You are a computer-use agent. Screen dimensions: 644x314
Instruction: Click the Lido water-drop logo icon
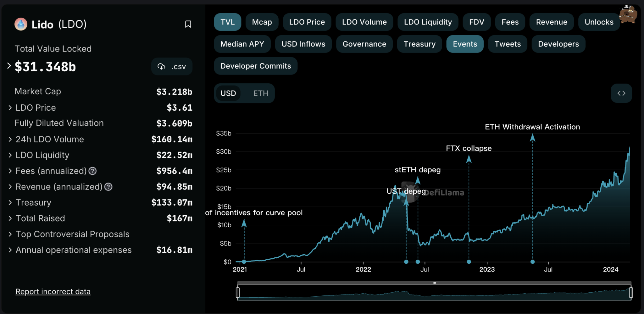tap(21, 24)
